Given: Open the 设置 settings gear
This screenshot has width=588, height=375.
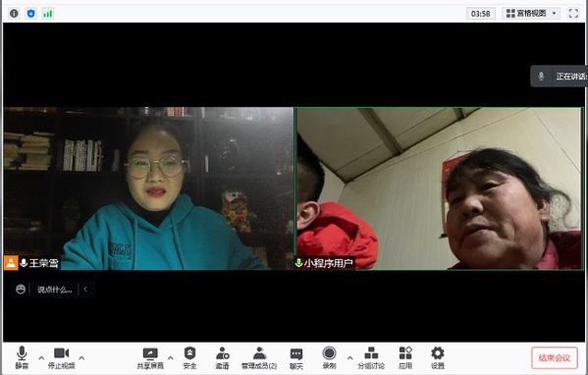Looking at the screenshot, I should (x=438, y=358).
